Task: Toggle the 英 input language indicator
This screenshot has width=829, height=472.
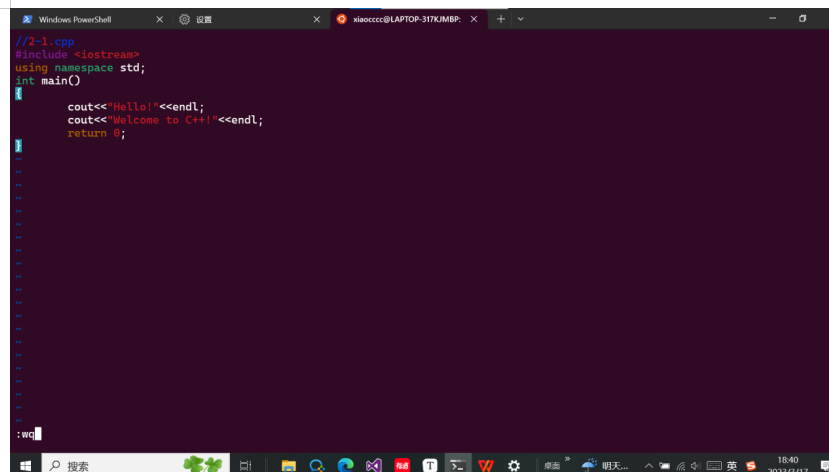Action: tap(732, 466)
